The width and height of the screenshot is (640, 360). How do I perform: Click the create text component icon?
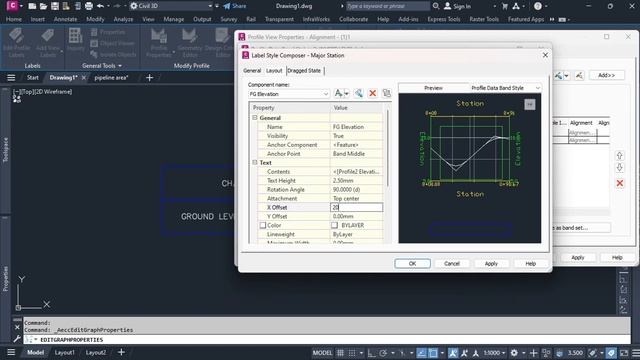(x=338, y=93)
